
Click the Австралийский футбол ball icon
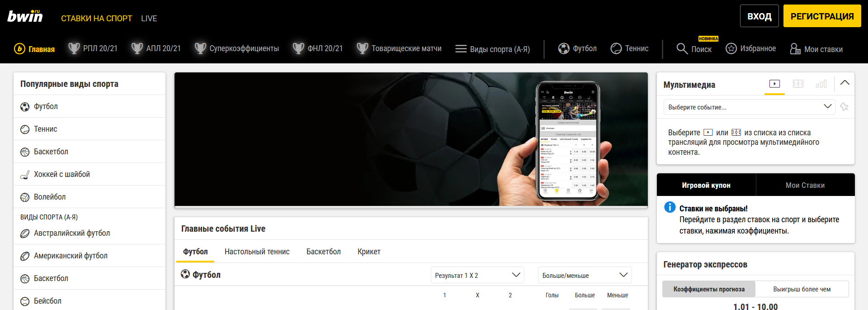25,234
